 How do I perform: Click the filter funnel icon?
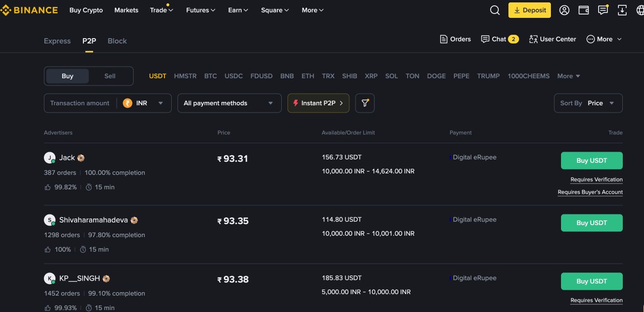coord(365,103)
